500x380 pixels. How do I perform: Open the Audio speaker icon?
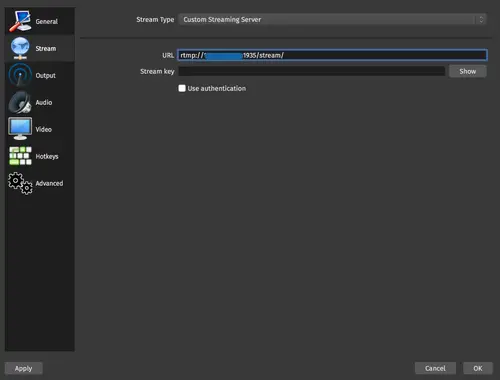pos(20,102)
